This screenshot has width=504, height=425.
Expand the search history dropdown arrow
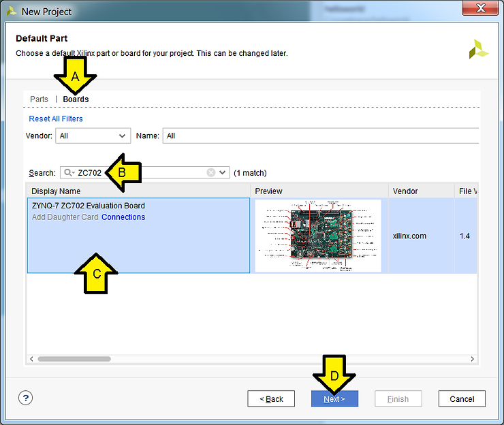click(223, 173)
